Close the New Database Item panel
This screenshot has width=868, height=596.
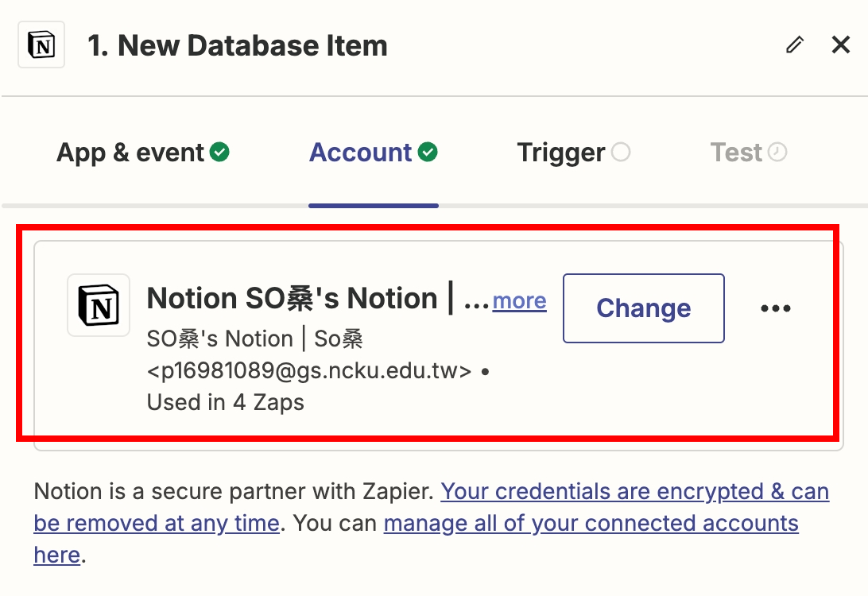coord(841,45)
